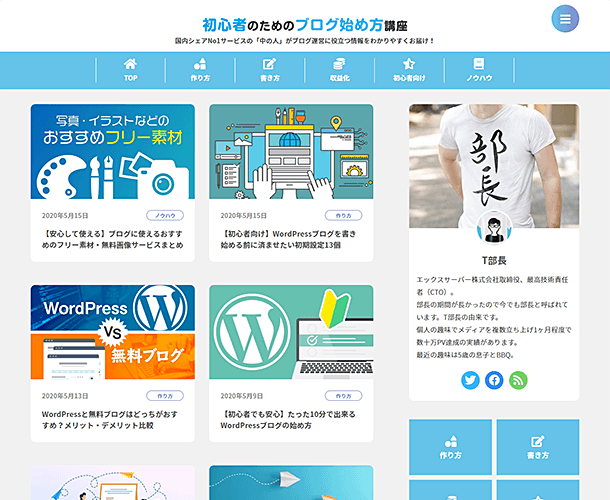Open the hamburger menu button
This screenshot has width=610, height=500.
click(x=565, y=19)
